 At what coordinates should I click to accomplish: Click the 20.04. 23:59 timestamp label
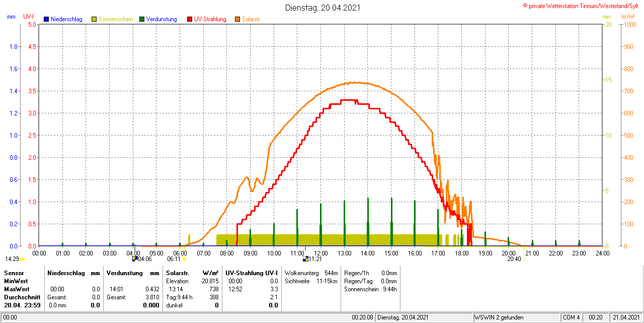click(22, 305)
